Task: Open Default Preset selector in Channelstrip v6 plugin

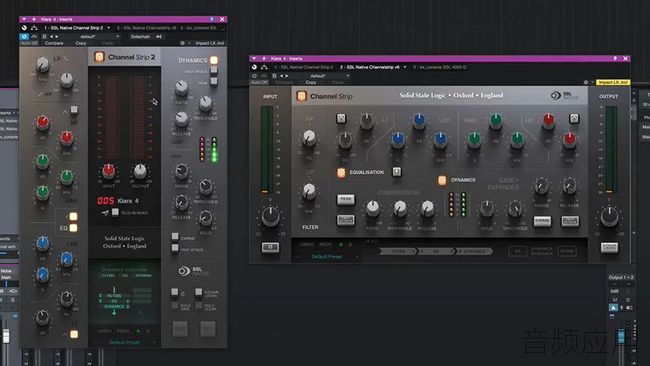Action: point(327,257)
